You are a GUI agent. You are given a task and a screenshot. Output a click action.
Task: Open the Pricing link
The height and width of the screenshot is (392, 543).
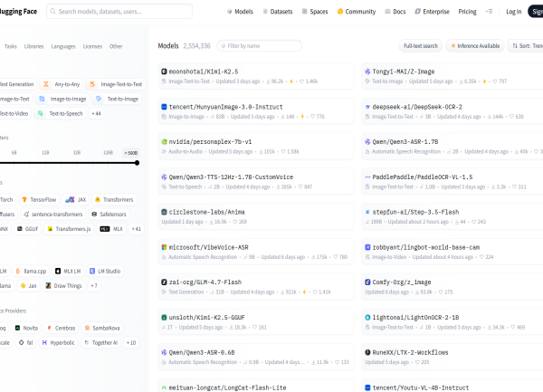click(x=467, y=12)
